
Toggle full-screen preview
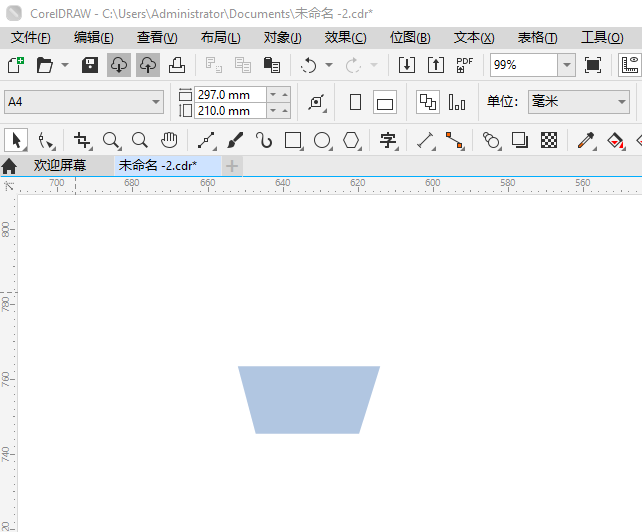[593, 65]
